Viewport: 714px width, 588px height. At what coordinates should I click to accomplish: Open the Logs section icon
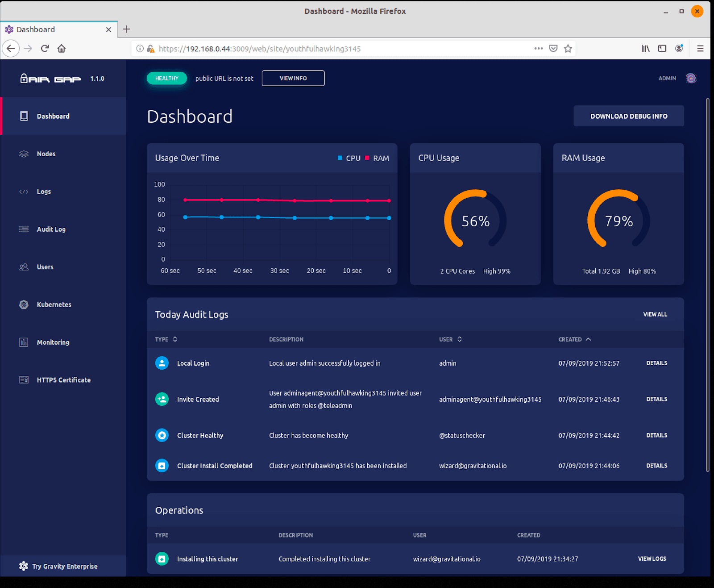[24, 192]
